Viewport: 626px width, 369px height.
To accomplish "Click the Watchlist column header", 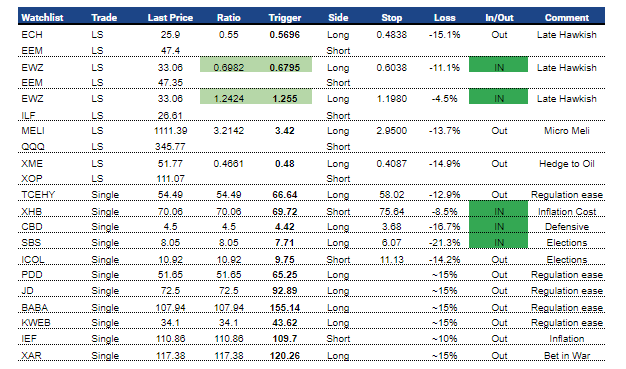I will pyautogui.click(x=42, y=18).
